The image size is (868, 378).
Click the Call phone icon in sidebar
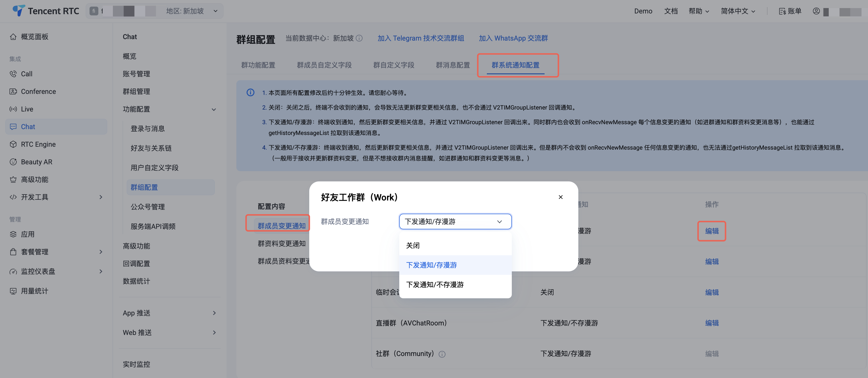13,74
